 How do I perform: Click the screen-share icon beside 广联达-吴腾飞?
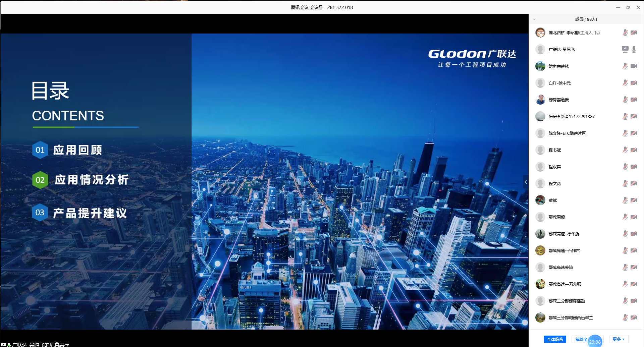625,49
